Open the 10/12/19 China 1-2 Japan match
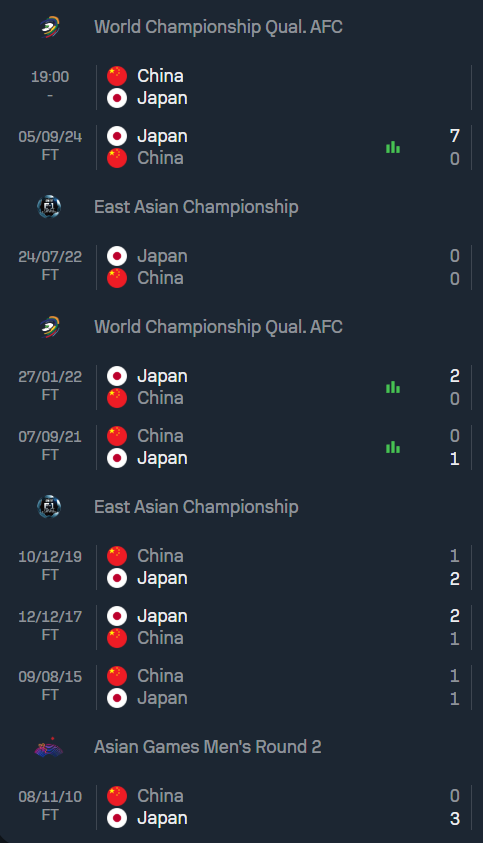Viewport: 483px width, 843px height. click(x=242, y=567)
